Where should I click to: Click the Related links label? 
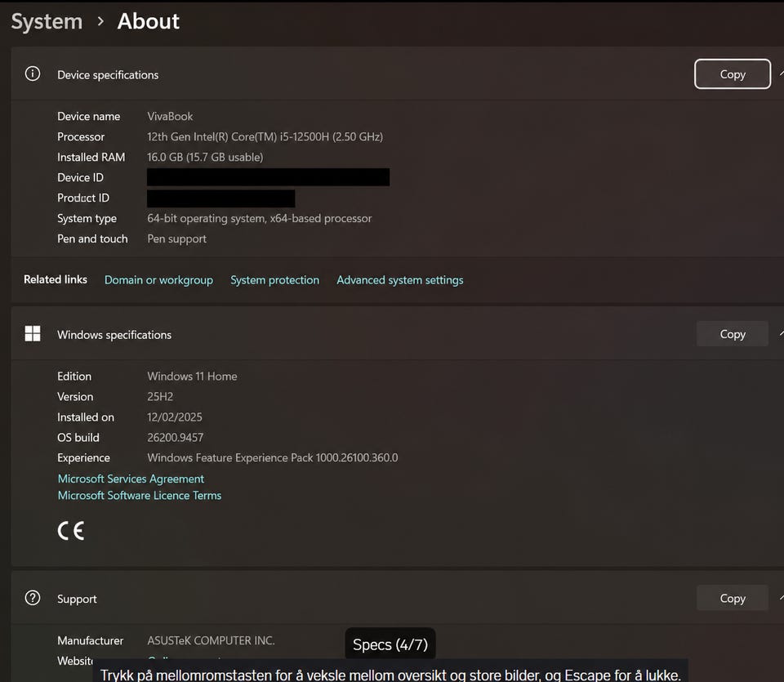[x=56, y=279]
